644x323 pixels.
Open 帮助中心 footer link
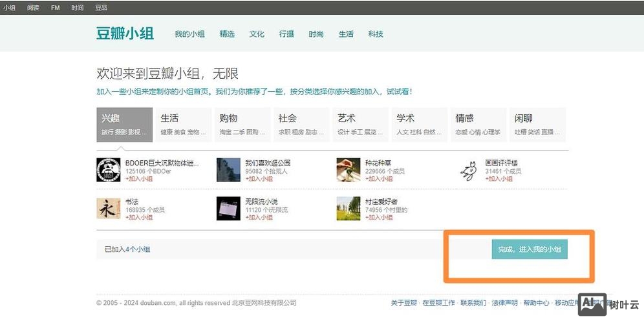(536, 303)
